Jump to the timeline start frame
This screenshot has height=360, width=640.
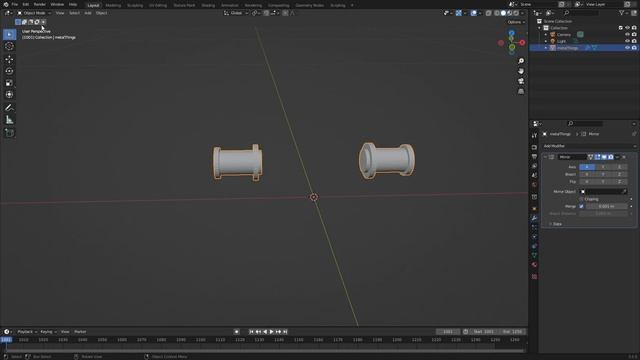251,332
